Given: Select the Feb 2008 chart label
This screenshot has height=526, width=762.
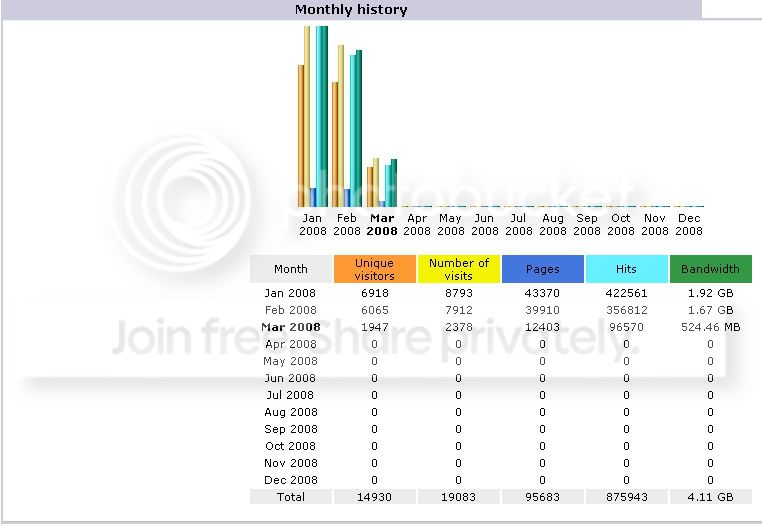Looking at the screenshot, I should click(346, 225).
